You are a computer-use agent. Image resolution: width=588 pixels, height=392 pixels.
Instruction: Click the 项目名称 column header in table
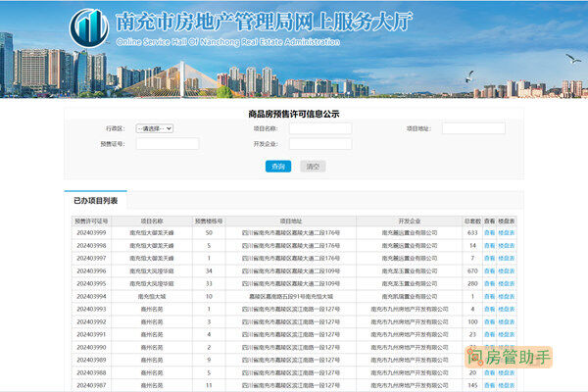[x=152, y=221]
